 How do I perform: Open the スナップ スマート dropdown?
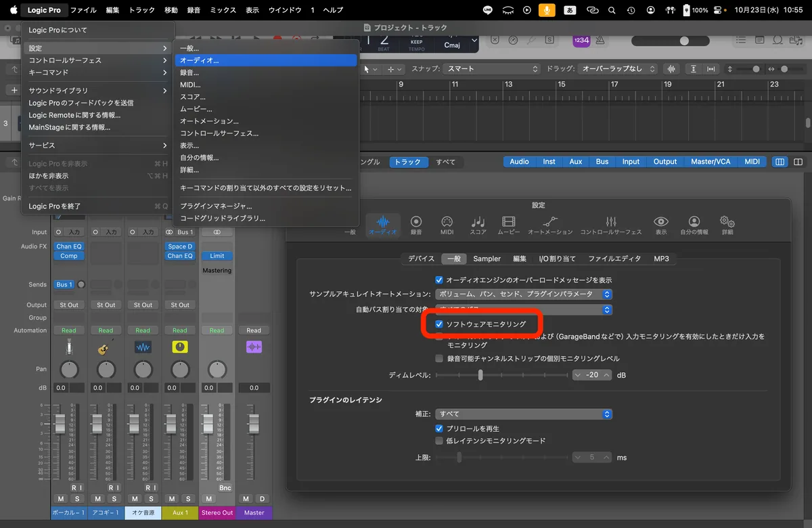point(492,69)
